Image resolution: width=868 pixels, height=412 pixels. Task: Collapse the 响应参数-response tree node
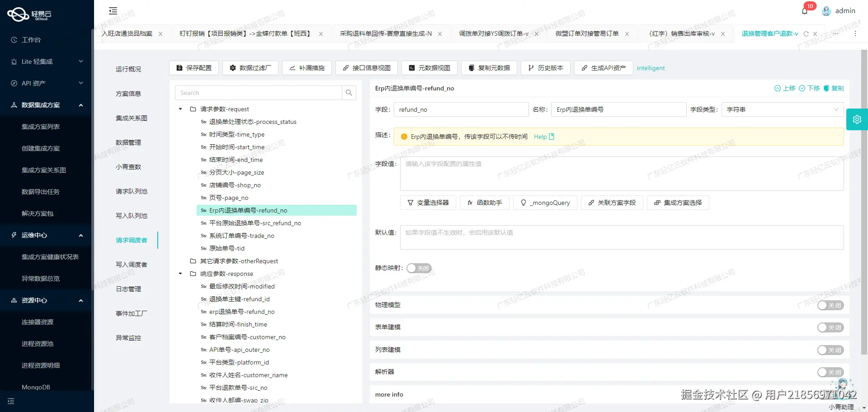[x=180, y=274]
